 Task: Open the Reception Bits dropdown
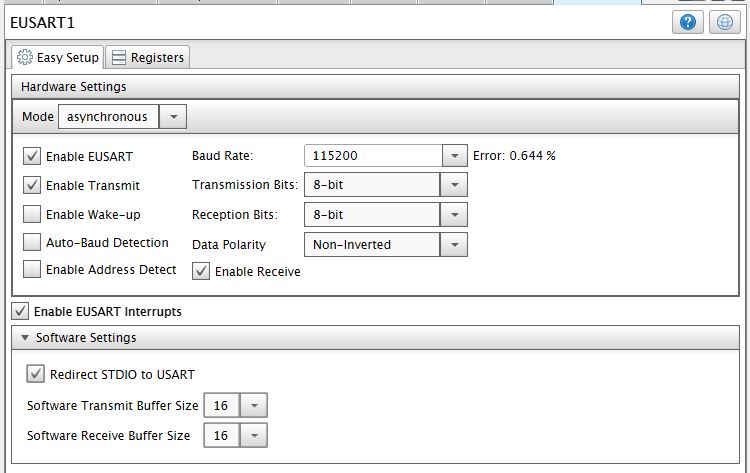pos(455,214)
